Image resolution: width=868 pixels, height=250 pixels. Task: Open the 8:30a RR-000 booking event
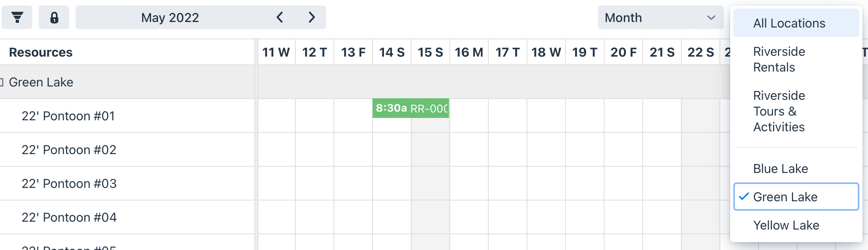[411, 108]
